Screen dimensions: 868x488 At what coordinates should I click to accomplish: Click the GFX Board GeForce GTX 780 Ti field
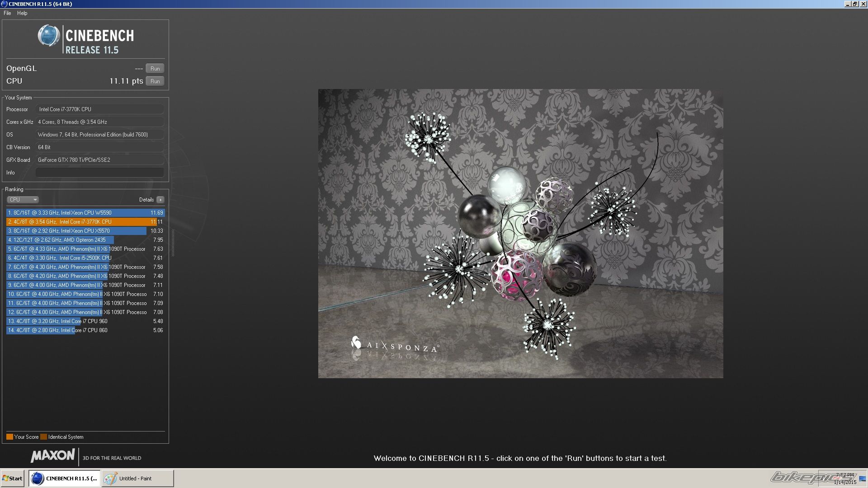(x=100, y=160)
